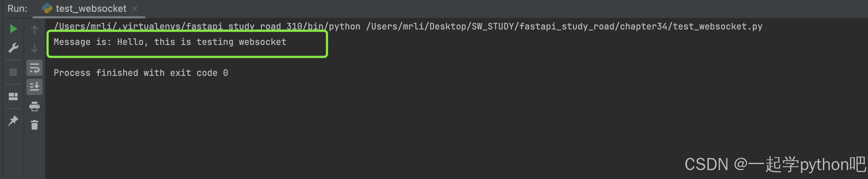The width and height of the screenshot is (868, 179).
Task: Open the test_websocket.py file path link
Action: coord(564,27)
